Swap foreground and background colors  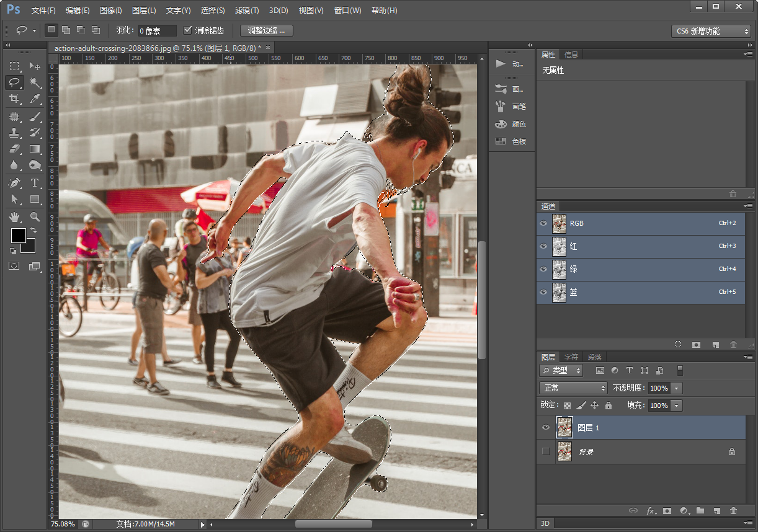[x=33, y=230]
